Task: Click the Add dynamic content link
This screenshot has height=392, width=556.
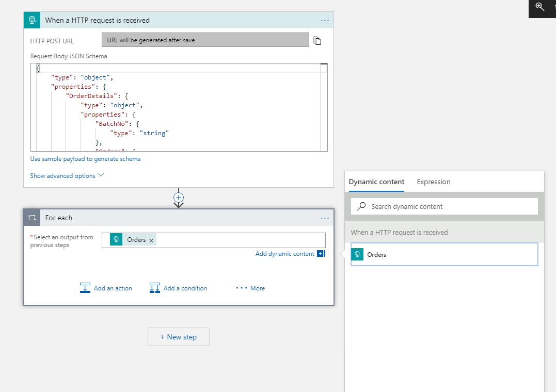Action: pos(285,254)
